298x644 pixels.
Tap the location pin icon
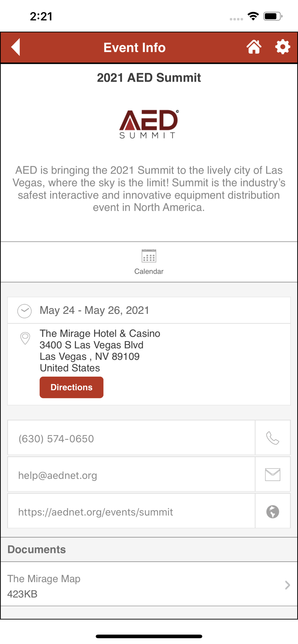(25, 338)
